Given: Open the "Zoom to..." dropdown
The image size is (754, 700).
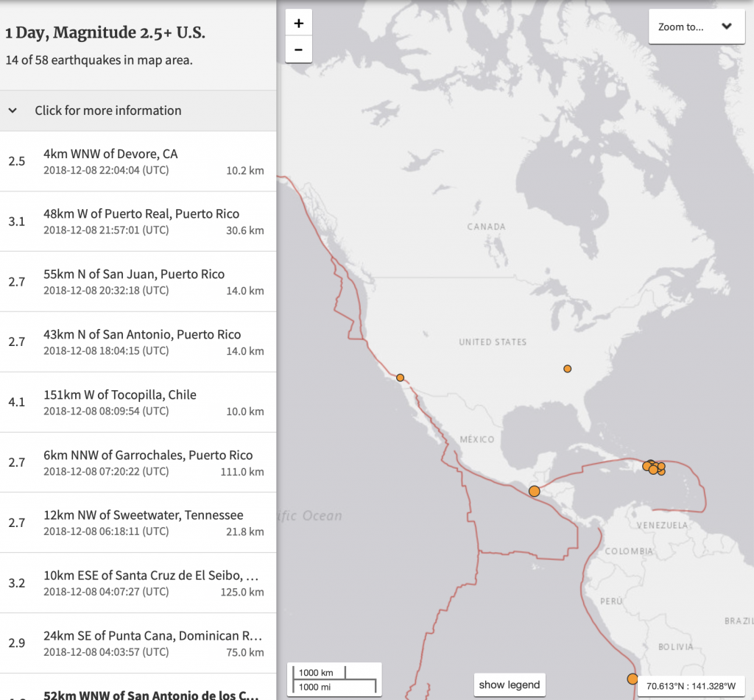Looking at the screenshot, I should (696, 26).
